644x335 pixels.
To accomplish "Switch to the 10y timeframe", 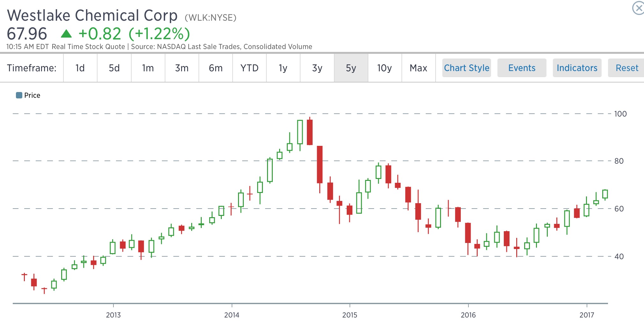I will tap(385, 68).
